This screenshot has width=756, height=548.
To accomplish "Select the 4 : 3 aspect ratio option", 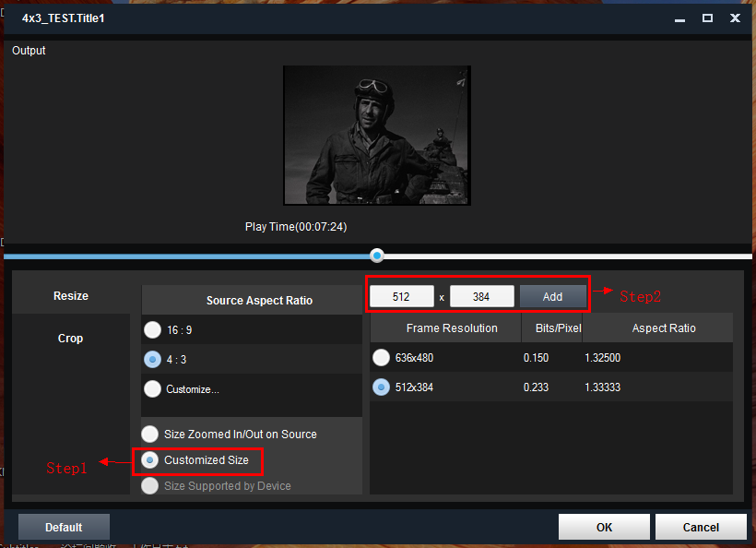I will click(x=152, y=360).
